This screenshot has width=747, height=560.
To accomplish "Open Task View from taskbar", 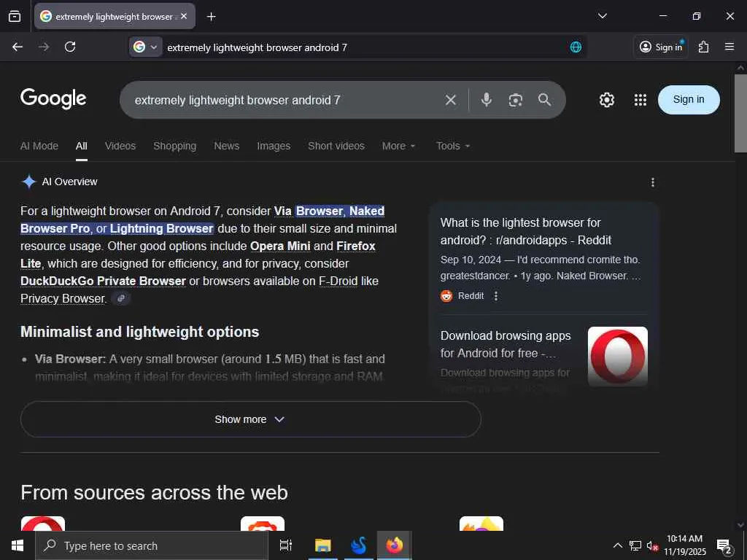I will coord(286,545).
